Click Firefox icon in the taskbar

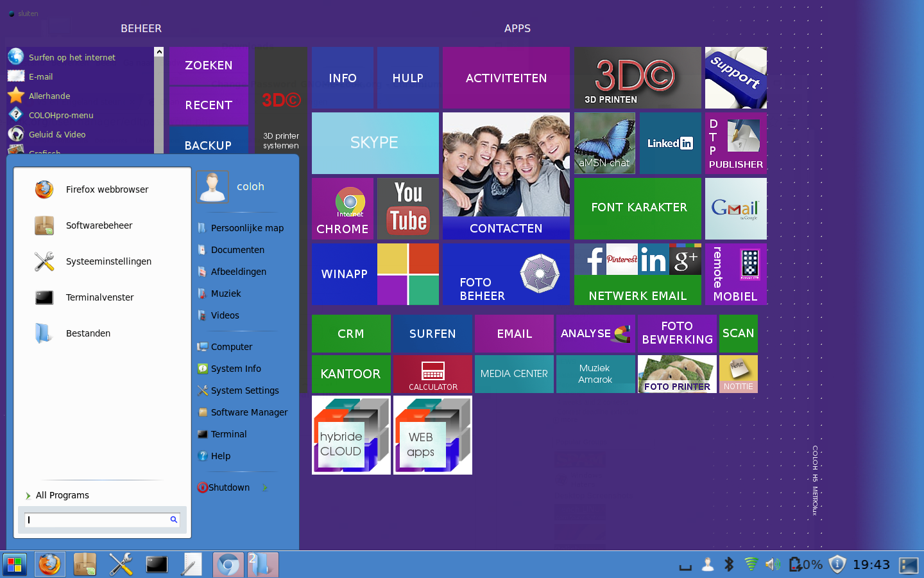49,565
